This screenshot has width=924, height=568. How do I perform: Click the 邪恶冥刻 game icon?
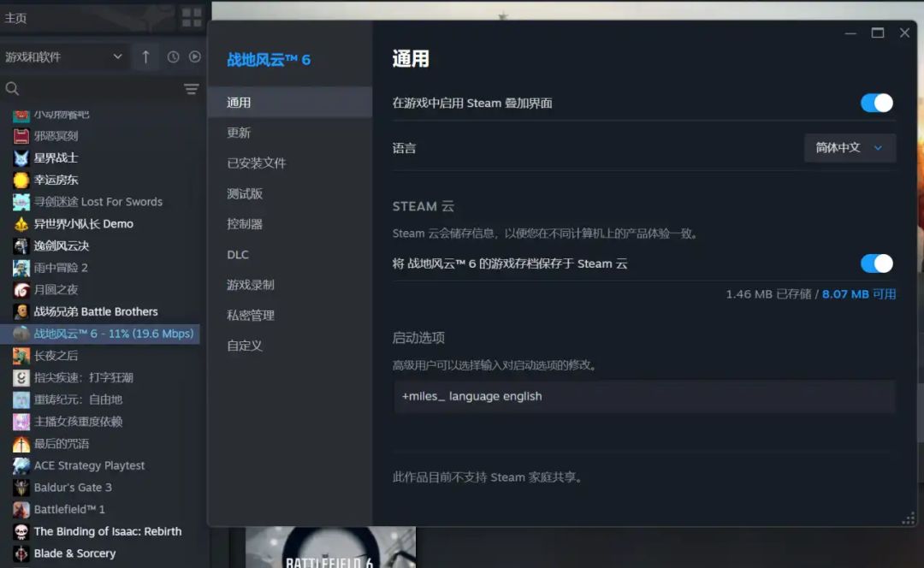21,136
